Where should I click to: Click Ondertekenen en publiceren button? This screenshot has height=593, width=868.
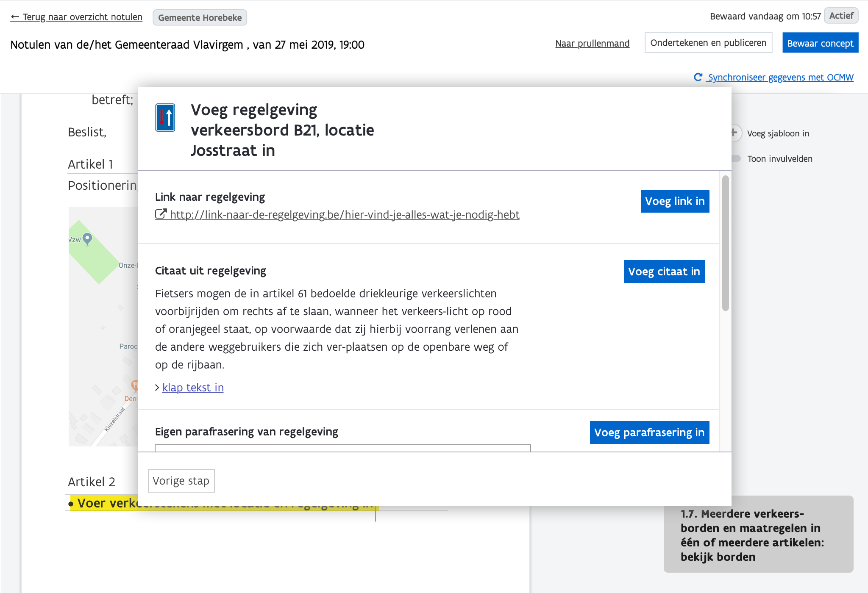[708, 43]
